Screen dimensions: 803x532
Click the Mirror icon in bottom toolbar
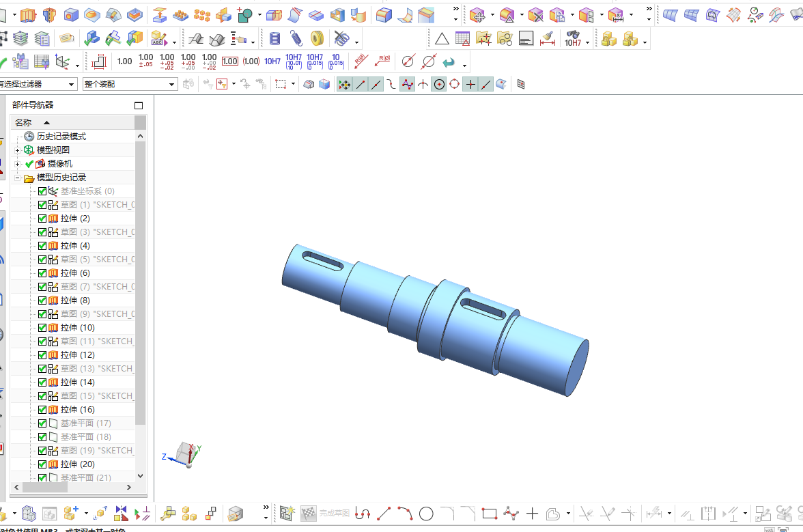coord(122,513)
